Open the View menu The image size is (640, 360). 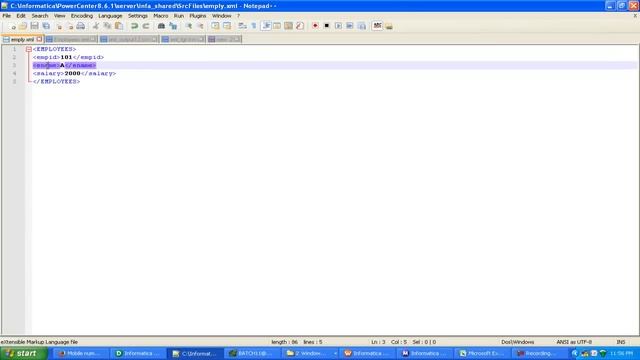click(x=60, y=16)
